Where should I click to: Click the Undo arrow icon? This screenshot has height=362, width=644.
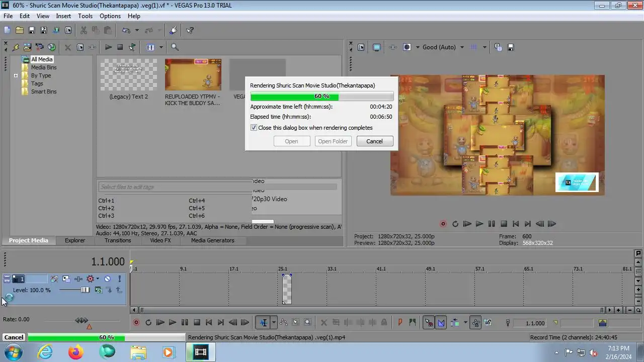[x=126, y=30]
